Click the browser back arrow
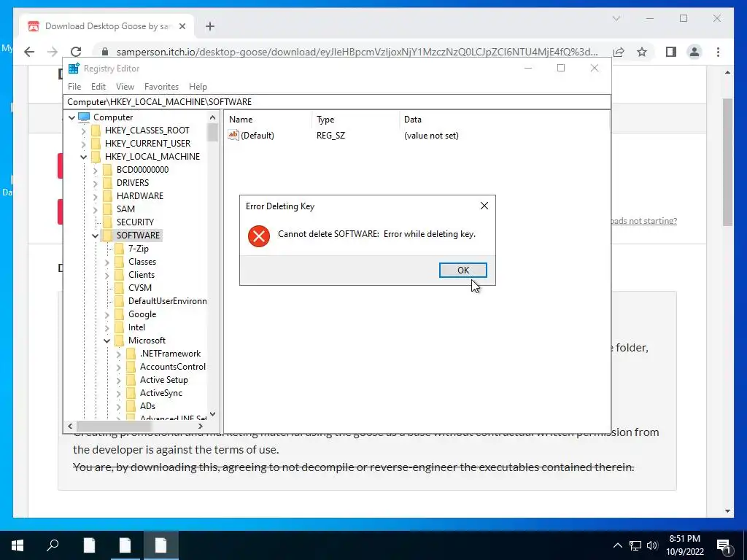Viewport: 747px width, 560px height. click(x=29, y=52)
